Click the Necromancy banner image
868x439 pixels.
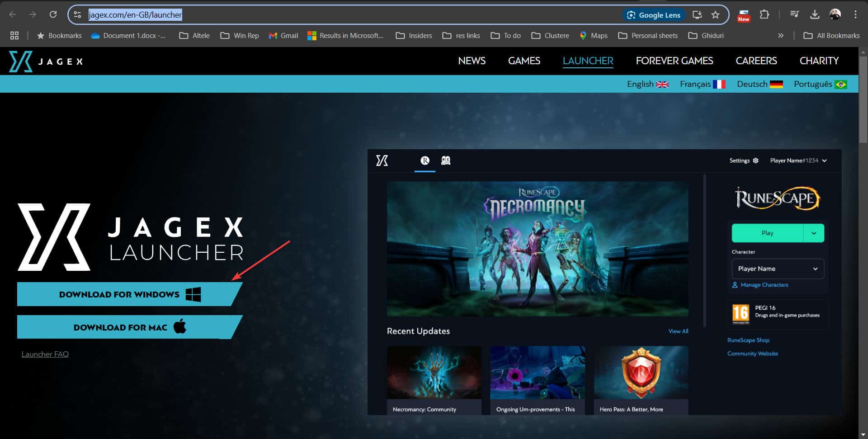click(538, 249)
